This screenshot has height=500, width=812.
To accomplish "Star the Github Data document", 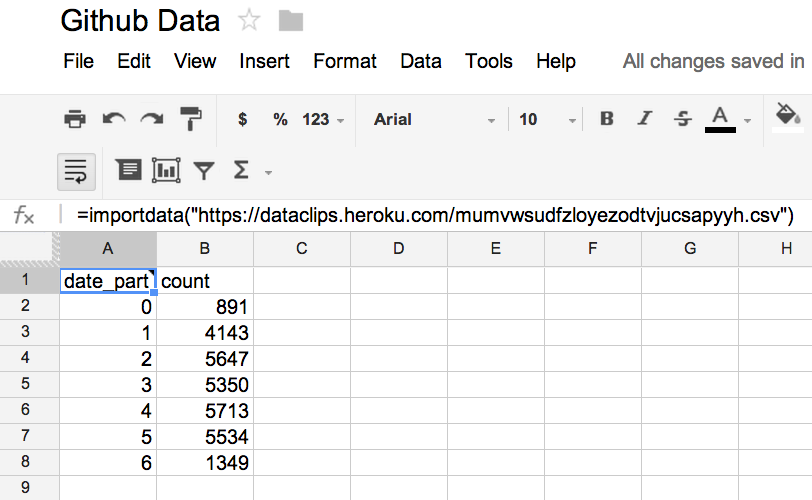I will coord(249,21).
